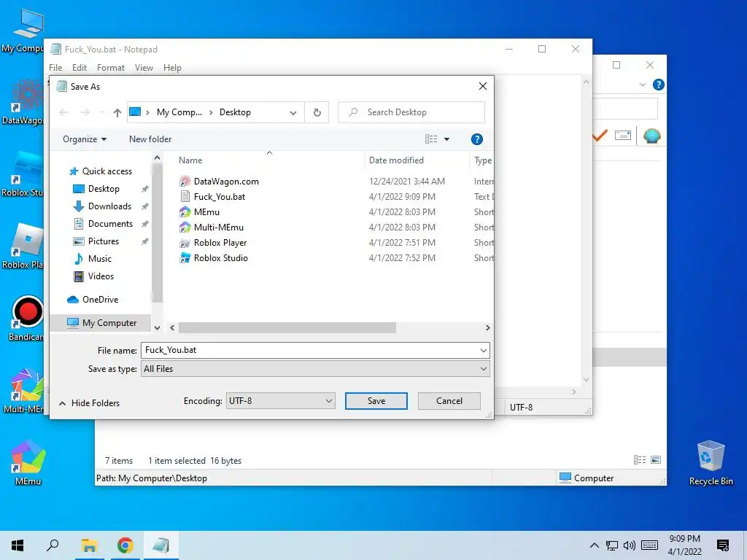
Task: Click the Explorer window blue help icon
Action: (659, 85)
